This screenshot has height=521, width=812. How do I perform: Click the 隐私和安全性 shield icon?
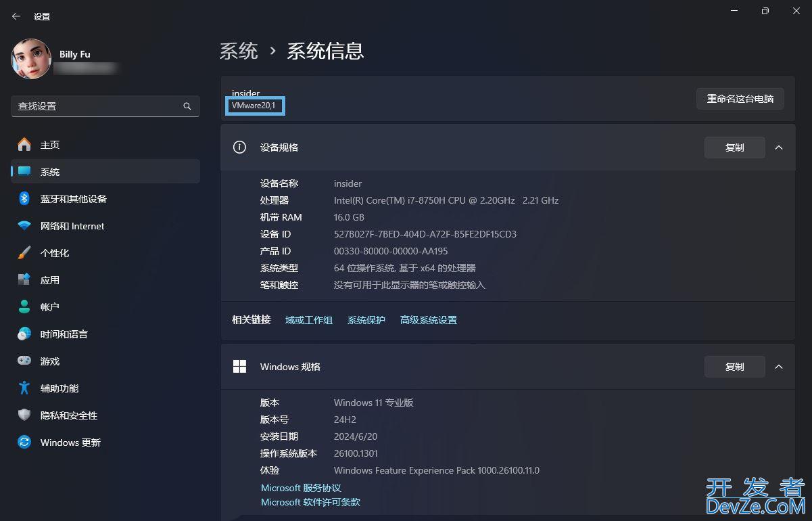(x=24, y=415)
